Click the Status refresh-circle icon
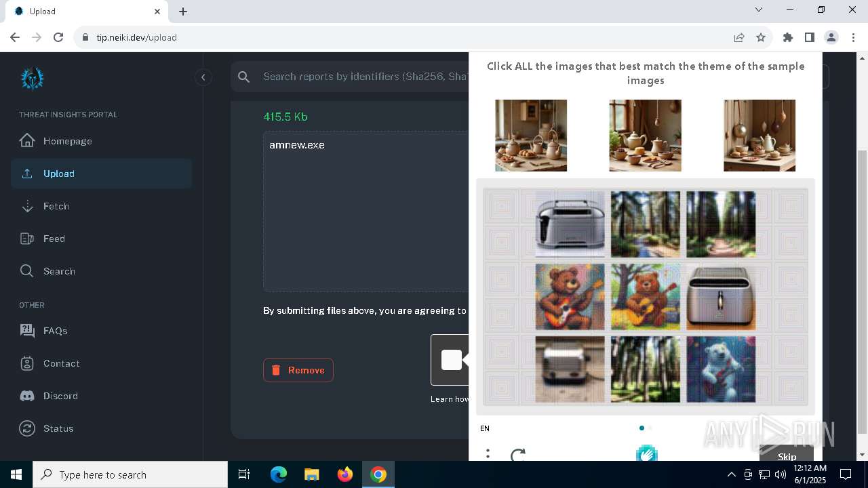 27,428
